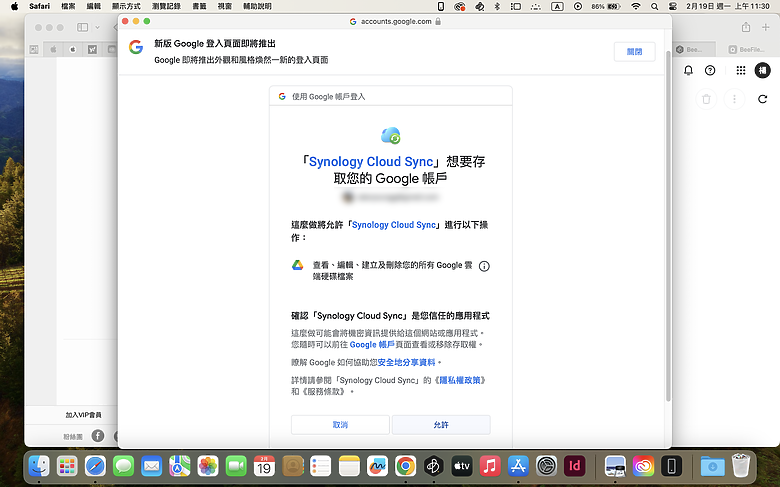Viewport: 780px width, 487px height.
Task: Open the 輔助說明 menu
Action: (257, 6)
